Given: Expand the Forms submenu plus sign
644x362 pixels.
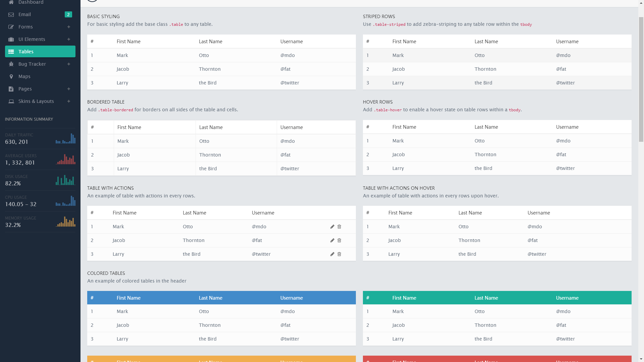Looking at the screenshot, I should click(x=69, y=27).
